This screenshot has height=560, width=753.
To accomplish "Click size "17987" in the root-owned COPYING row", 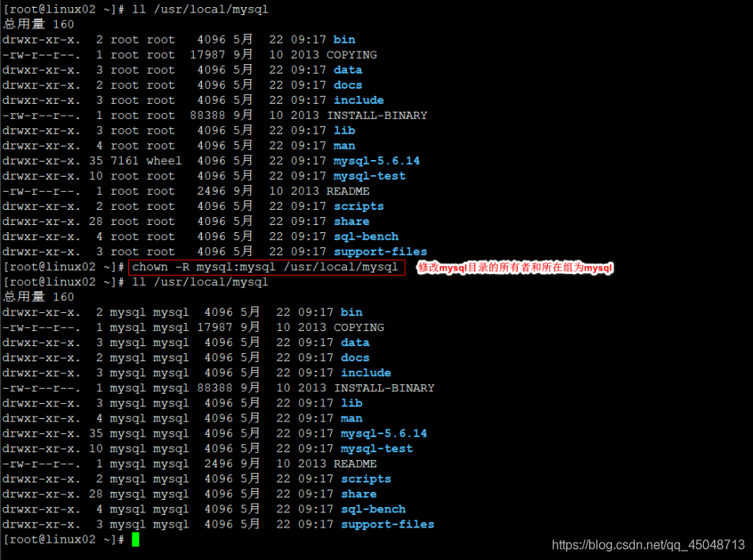I will coord(207,55).
